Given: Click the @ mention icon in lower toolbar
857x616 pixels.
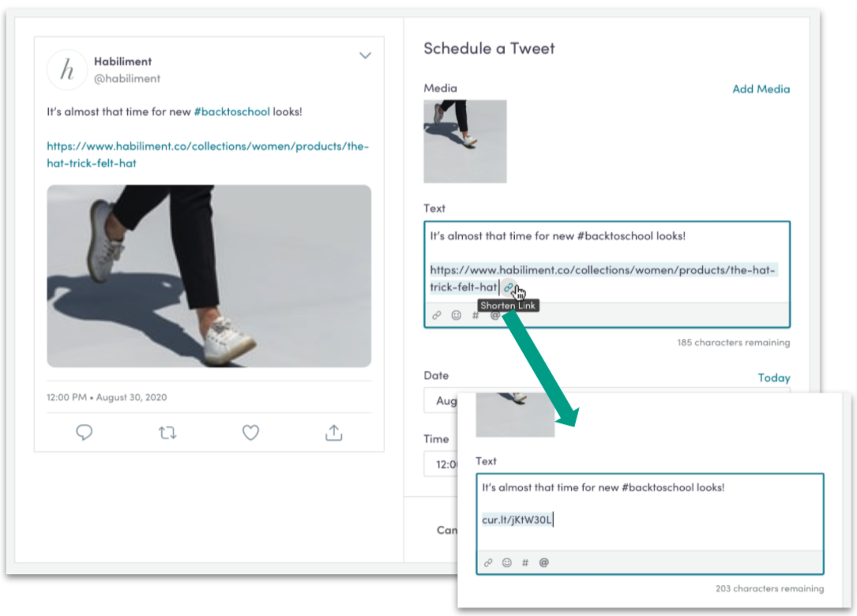Looking at the screenshot, I should pyautogui.click(x=544, y=562).
